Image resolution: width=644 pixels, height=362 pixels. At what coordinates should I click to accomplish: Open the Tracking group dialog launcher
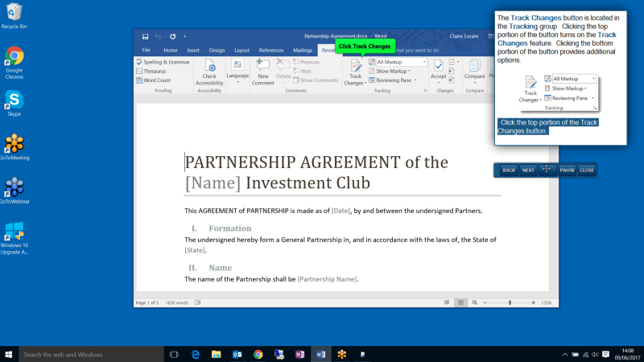point(425,91)
